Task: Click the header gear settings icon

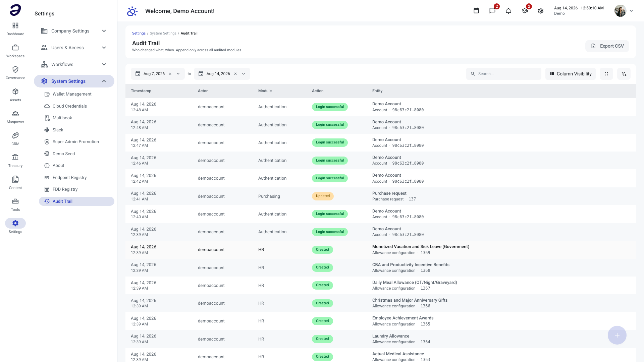Action: pos(541,11)
